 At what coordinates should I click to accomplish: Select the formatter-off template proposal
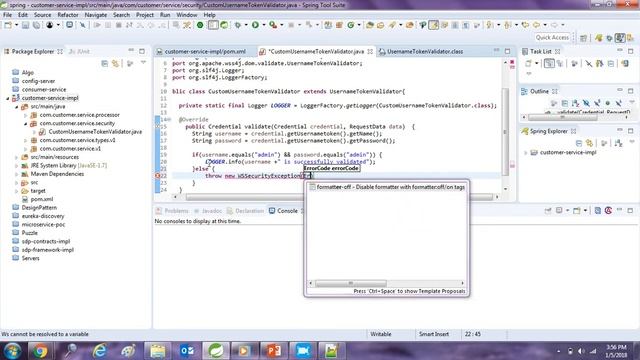tap(387, 187)
